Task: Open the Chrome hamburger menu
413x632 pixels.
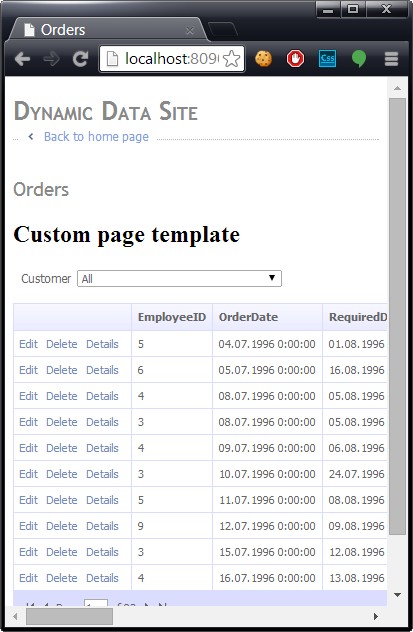Action: (x=391, y=59)
